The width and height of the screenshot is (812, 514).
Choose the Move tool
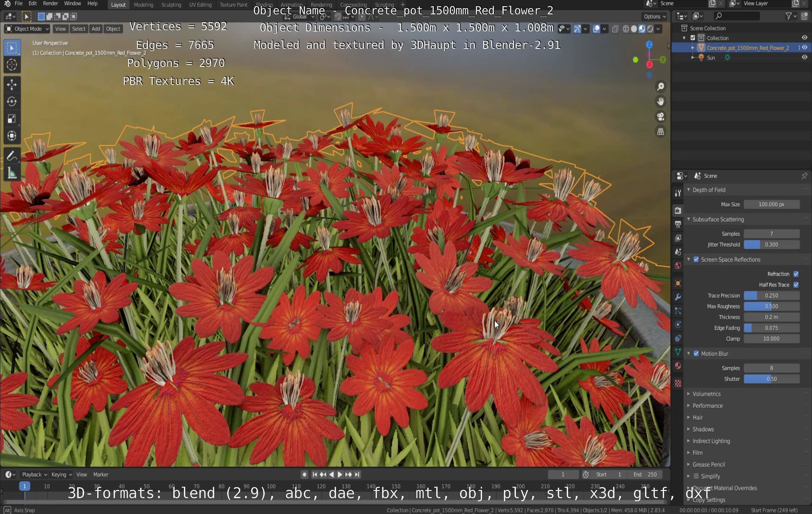12,84
